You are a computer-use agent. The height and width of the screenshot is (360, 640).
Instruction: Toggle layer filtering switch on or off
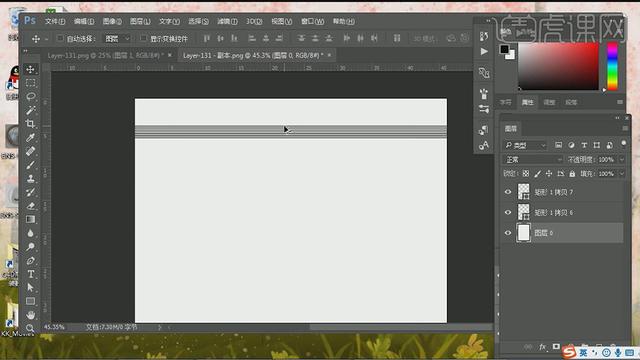tap(623, 144)
